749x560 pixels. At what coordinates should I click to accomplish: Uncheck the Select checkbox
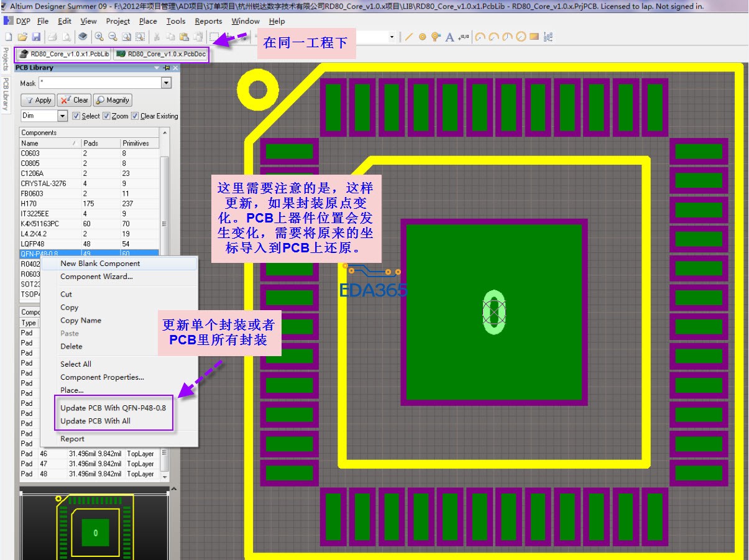coord(76,116)
